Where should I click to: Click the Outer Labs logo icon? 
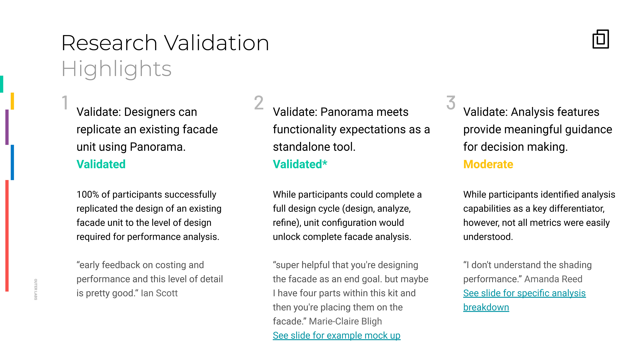601,39
